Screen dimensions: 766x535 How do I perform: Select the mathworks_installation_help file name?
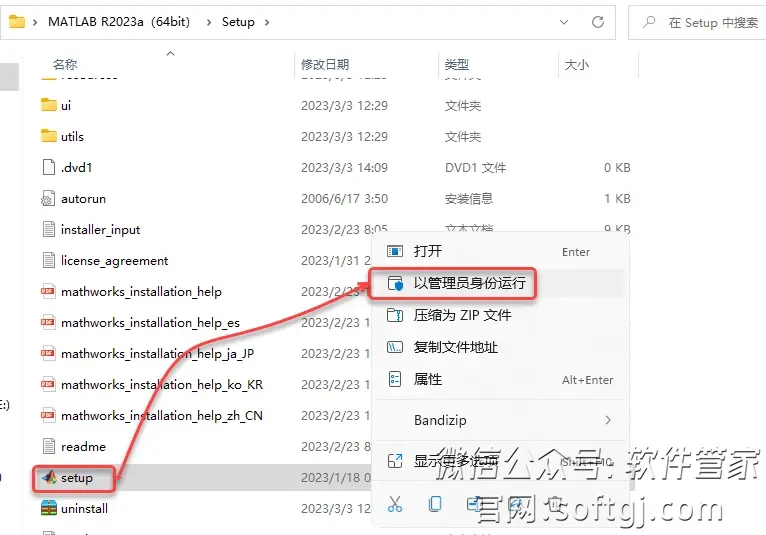tap(141, 292)
